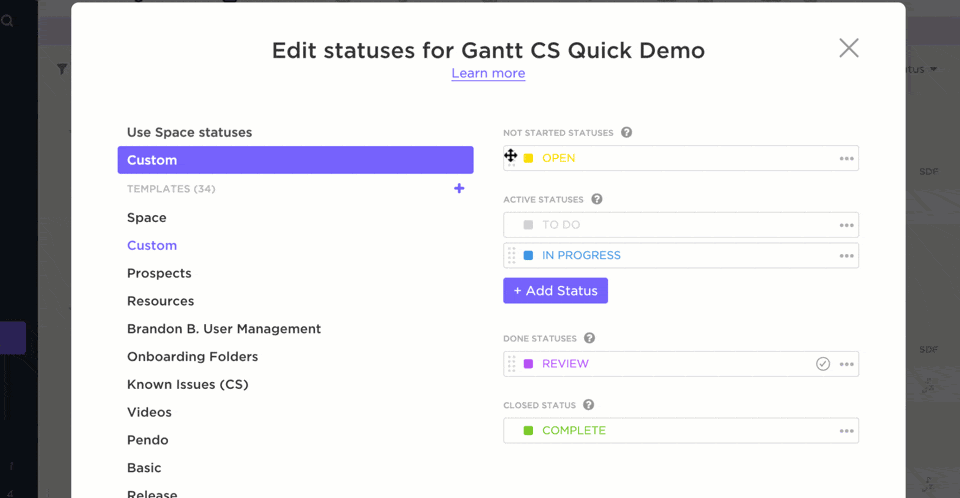Click help icon next to Done Statuses
Image resolution: width=960 pixels, height=498 pixels.
[590, 338]
